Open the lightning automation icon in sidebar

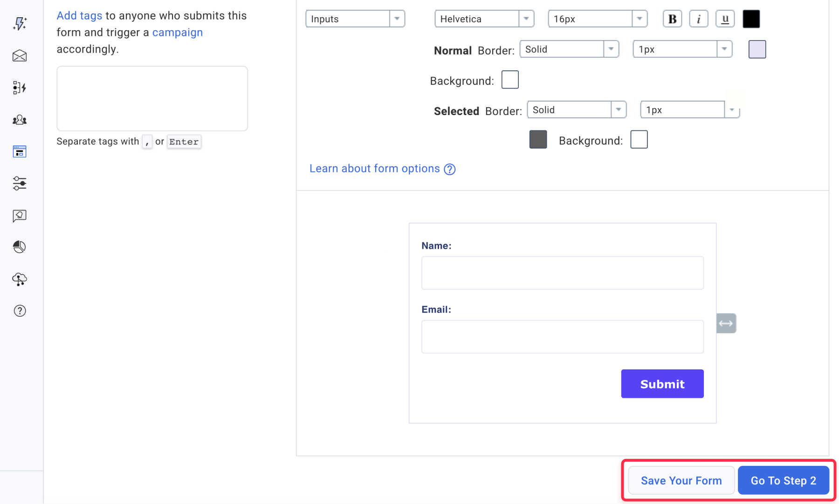click(x=20, y=24)
